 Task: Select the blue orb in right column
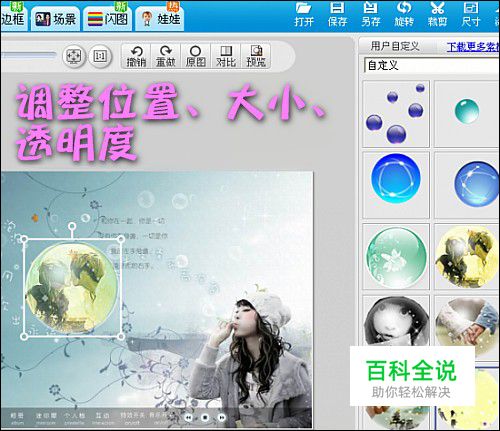tap(467, 185)
